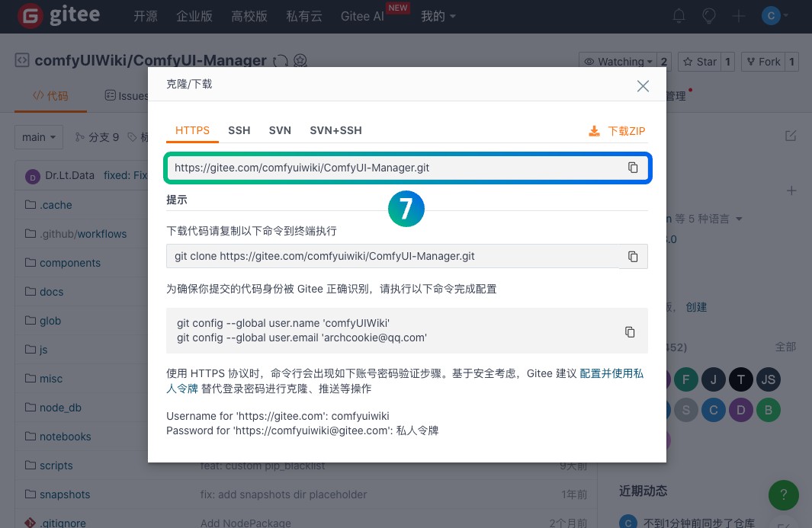Click the lightbulb tips icon
Image resolution: width=812 pixels, height=528 pixels.
(708, 16)
